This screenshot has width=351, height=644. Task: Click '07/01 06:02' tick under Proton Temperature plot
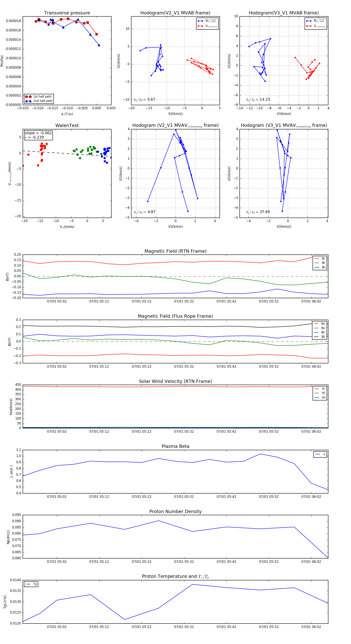pyautogui.click(x=311, y=627)
